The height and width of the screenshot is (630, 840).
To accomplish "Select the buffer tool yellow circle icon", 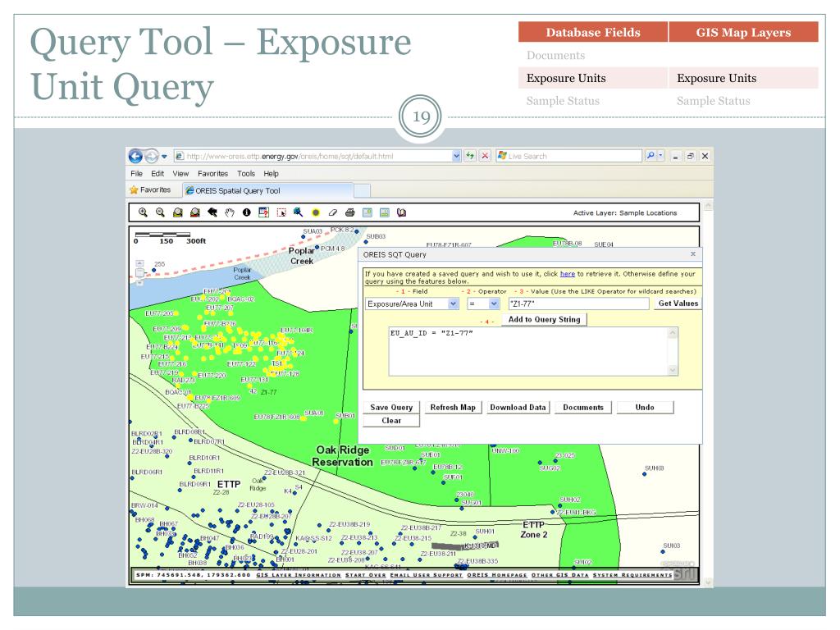I will (316, 212).
